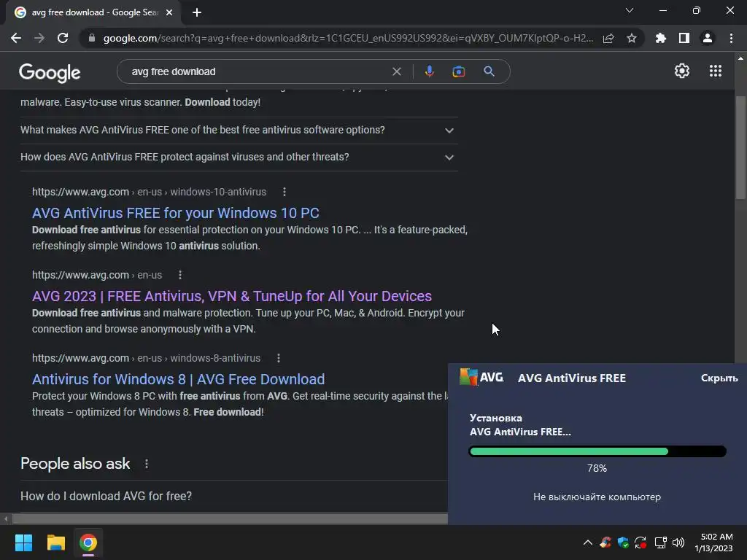747x560 pixels.
Task: Click the horizontal scrollbar at page bottom
Action: (x=230, y=518)
